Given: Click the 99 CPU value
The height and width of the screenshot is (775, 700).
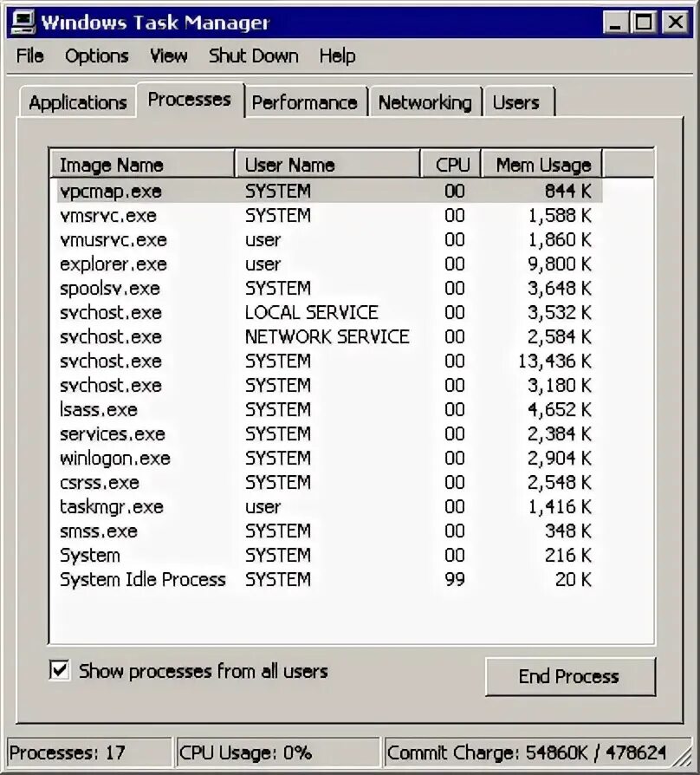Looking at the screenshot, I should [455, 579].
